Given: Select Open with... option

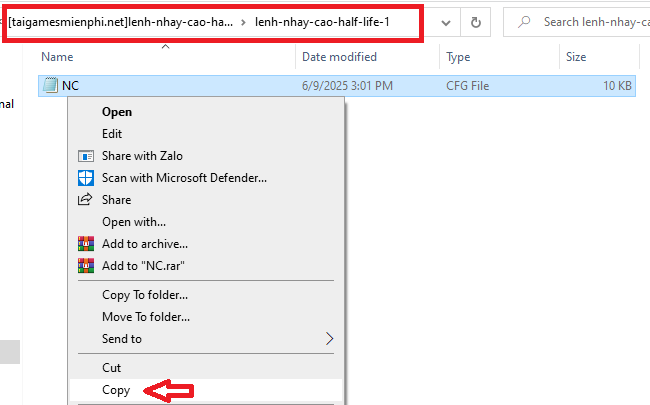Looking at the screenshot, I should coord(134,222).
